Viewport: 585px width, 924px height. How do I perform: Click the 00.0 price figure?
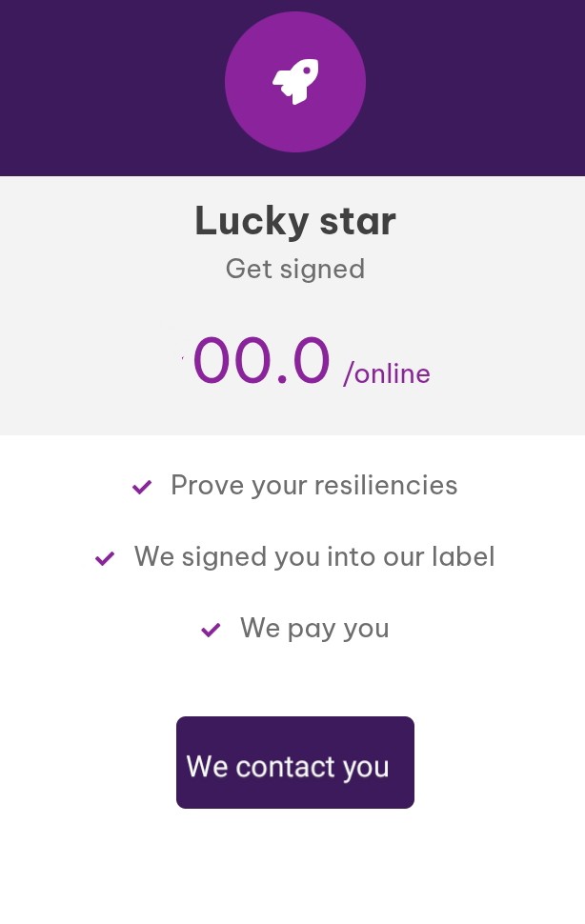coord(261,360)
